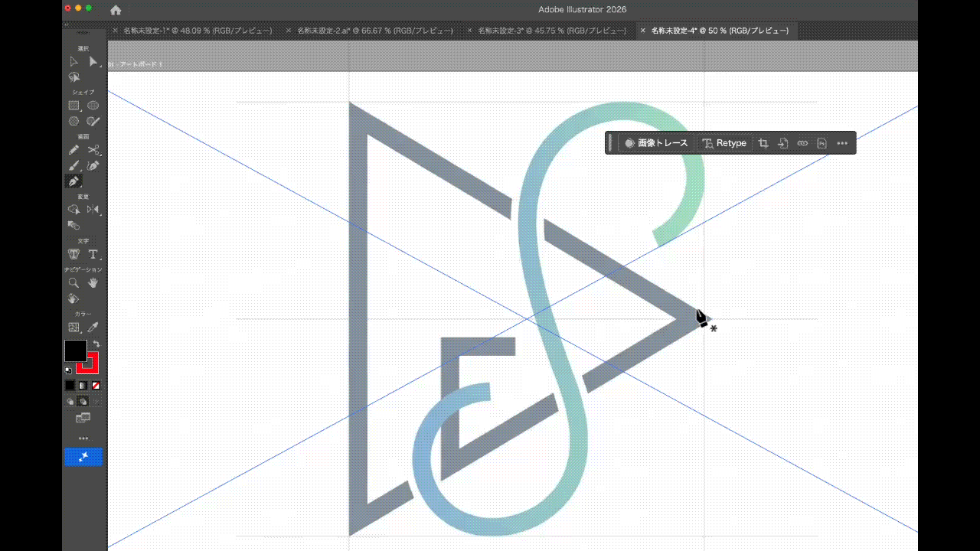The height and width of the screenshot is (551, 980).
Task: Expand the edit toolbar three-dots menu
Action: (x=83, y=439)
